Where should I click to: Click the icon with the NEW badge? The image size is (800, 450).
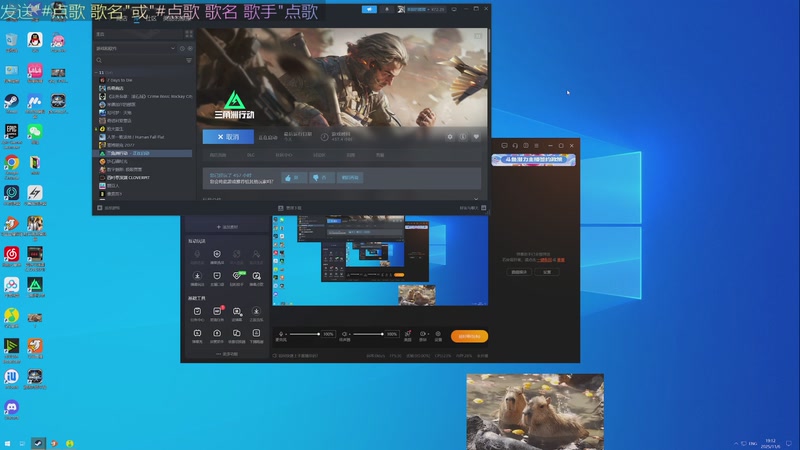coord(237,278)
